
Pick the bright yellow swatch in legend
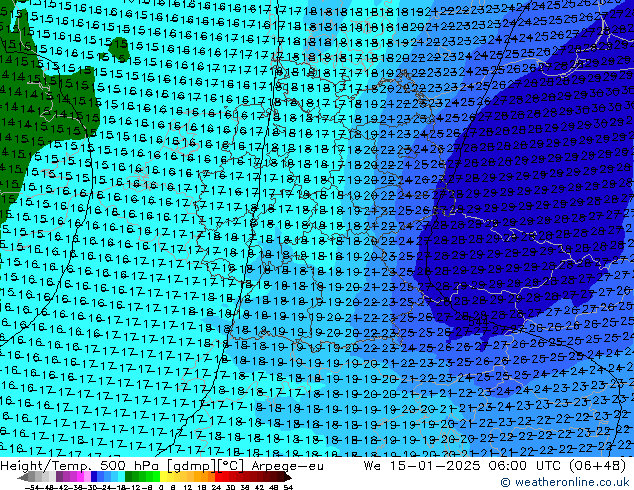point(163,477)
